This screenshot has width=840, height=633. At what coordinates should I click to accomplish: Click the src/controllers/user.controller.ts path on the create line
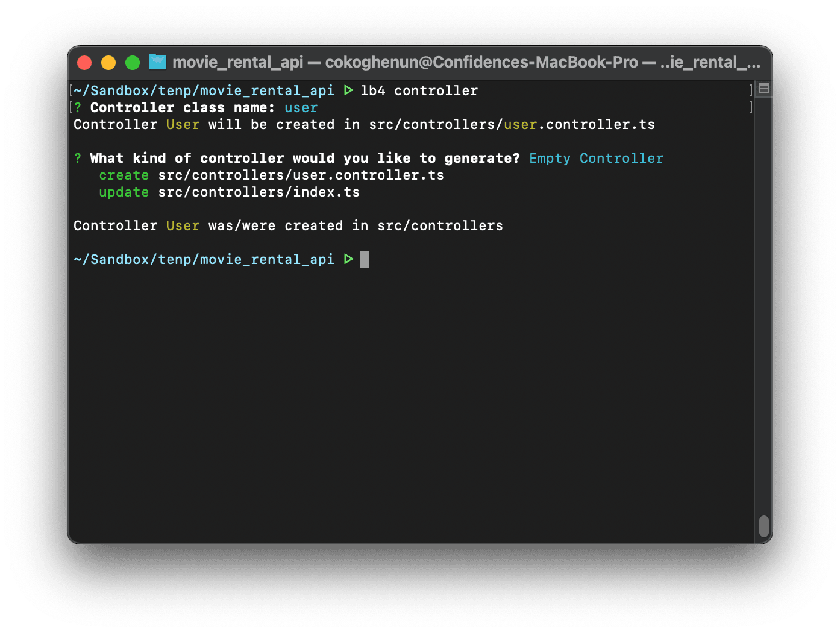pyautogui.click(x=301, y=175)
